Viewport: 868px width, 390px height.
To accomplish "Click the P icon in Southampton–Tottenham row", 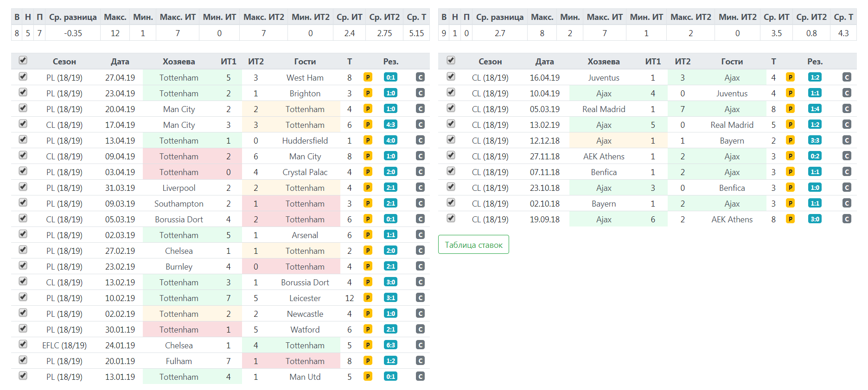I will point(368,203).
